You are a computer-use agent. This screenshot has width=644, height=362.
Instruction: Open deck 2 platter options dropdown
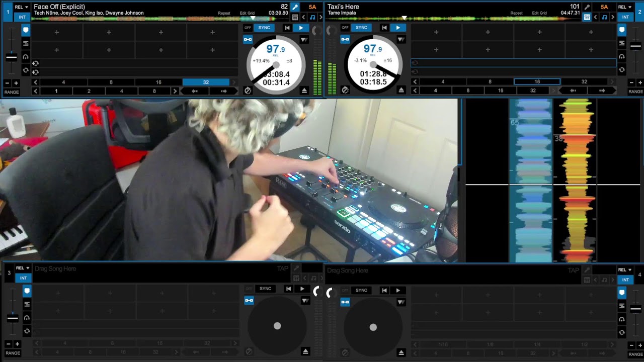point(401,39)
